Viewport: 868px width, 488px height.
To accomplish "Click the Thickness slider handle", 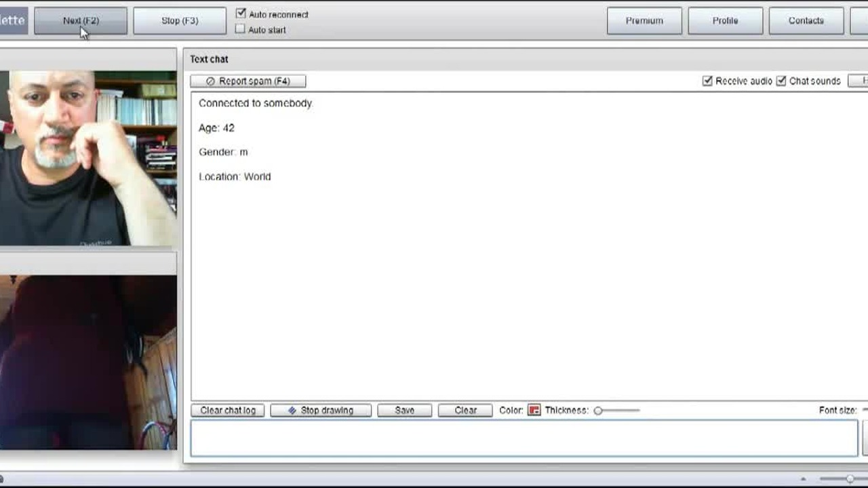I will [598, 411].
